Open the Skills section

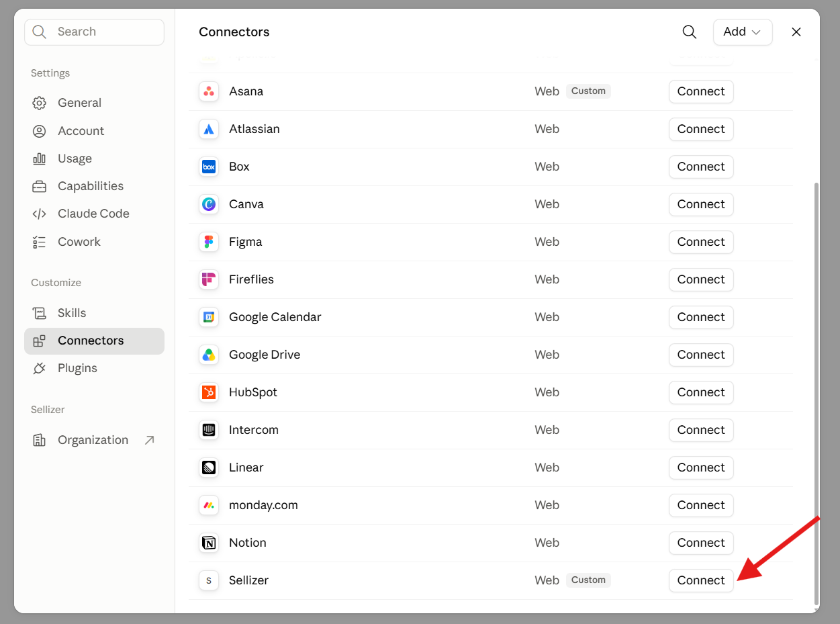94,313
